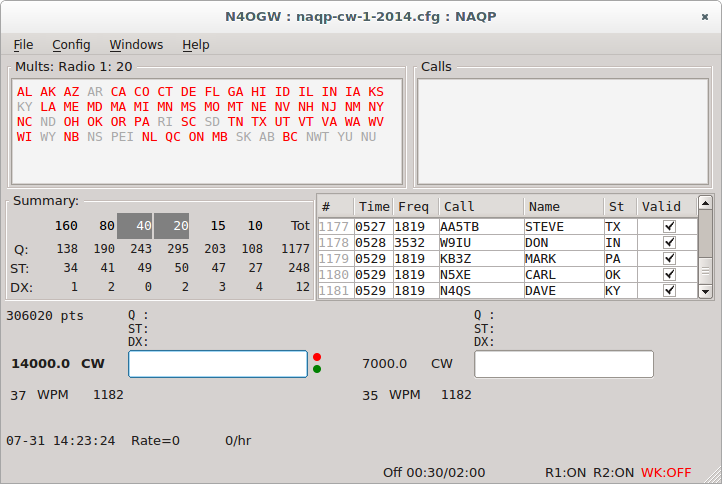Click log row number 1181
722x484 pixels.
coord(334,291)
